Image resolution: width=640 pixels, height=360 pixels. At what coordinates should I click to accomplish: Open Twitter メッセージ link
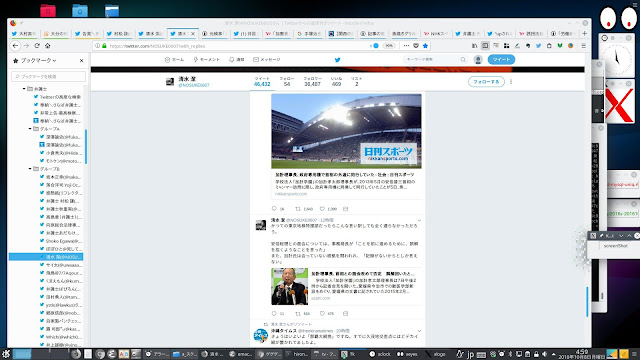point(267,60)
